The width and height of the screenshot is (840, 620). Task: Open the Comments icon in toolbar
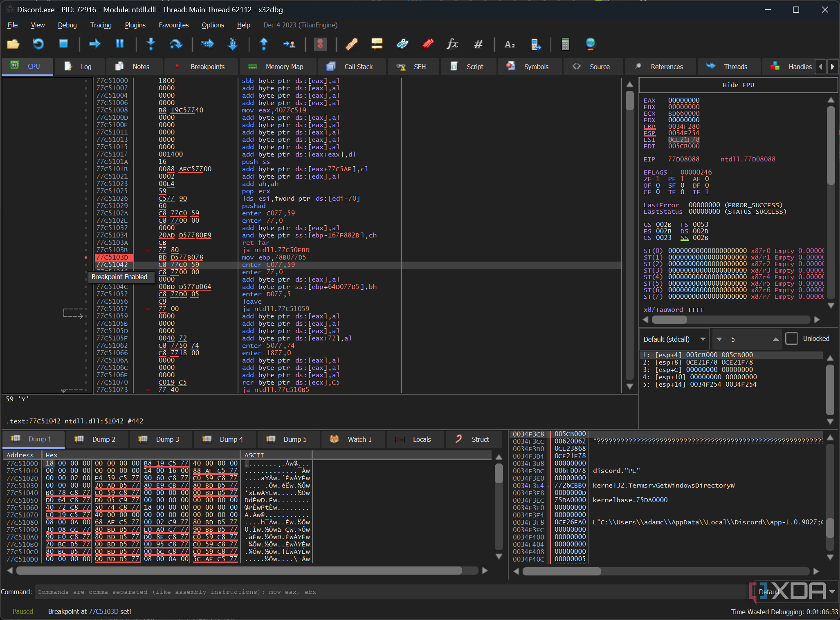[377, 44]
